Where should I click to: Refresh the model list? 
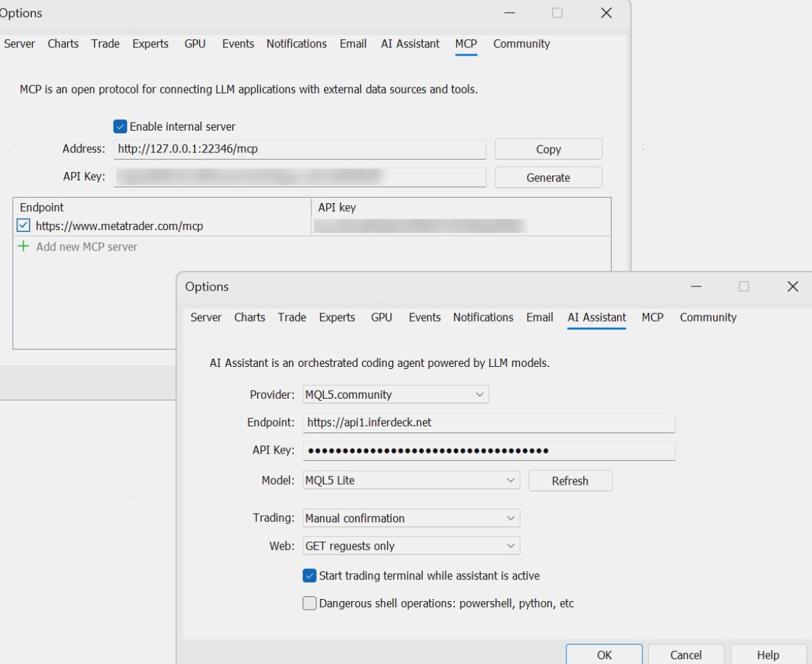tap(570, 481)
